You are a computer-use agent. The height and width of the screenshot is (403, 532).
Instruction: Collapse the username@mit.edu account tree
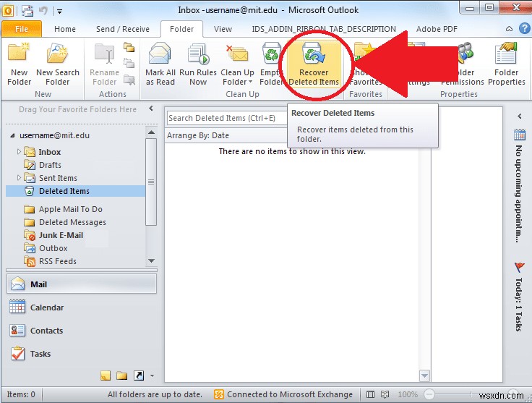pos(12,135)
